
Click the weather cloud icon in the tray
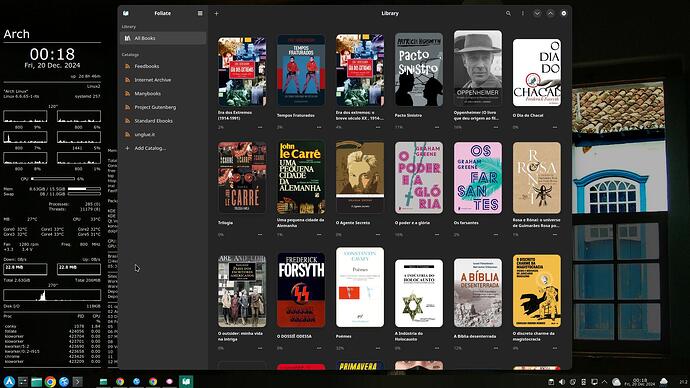(x=616, y=382)
